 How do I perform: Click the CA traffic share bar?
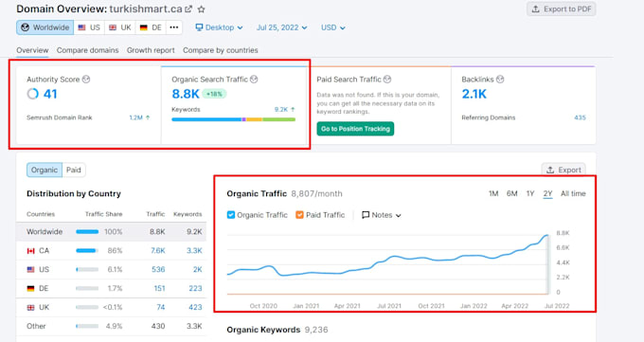87,251
